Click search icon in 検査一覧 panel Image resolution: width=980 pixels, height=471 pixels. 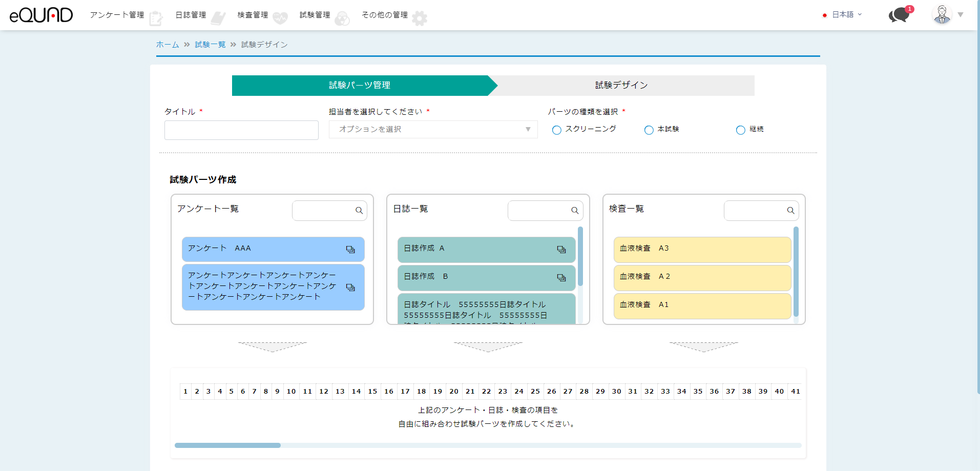click(x=790, y=211)
